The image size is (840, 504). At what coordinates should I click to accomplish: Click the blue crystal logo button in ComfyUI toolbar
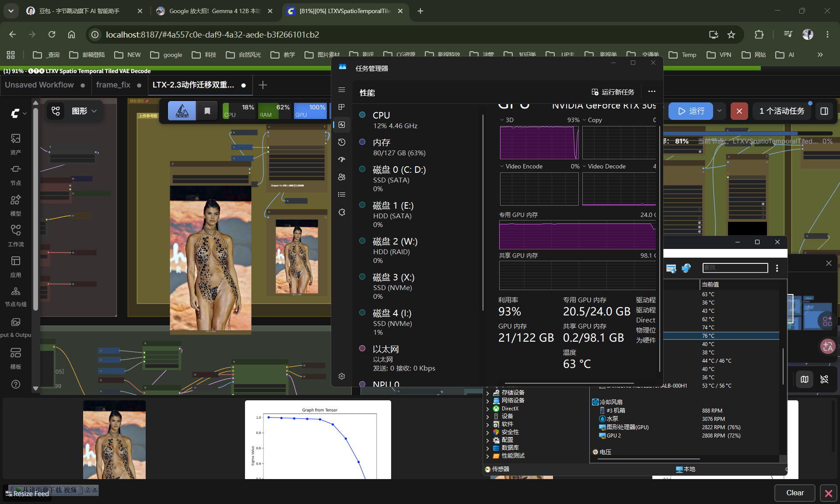click(182, 111)
